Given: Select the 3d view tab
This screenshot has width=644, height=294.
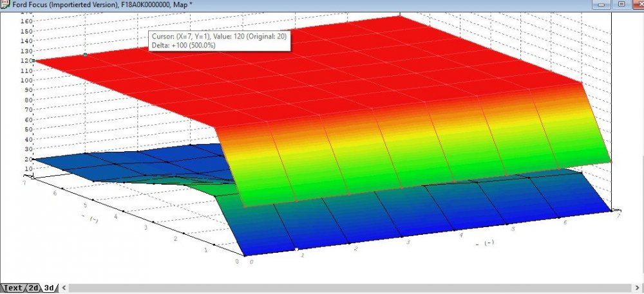Looking at the screenshot, I should click(50, 288).
